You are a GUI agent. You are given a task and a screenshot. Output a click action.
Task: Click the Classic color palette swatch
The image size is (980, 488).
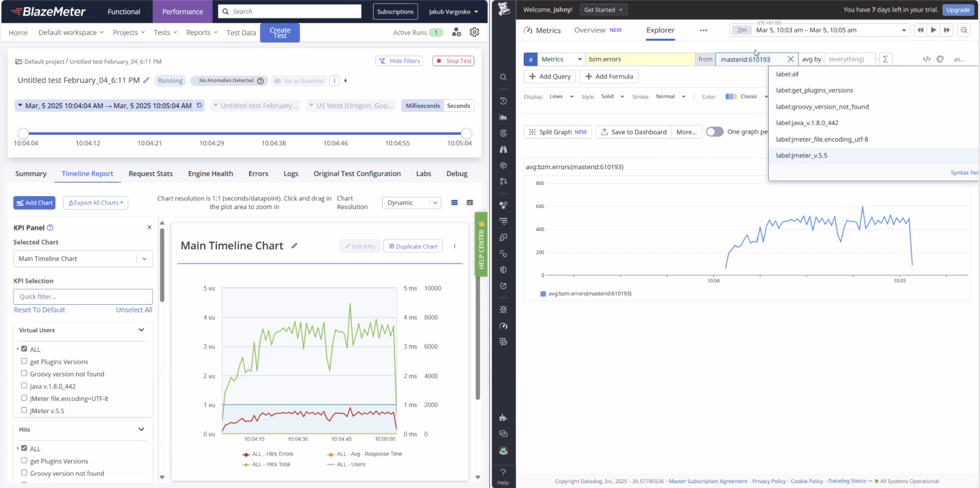click(x=731, y=97)
